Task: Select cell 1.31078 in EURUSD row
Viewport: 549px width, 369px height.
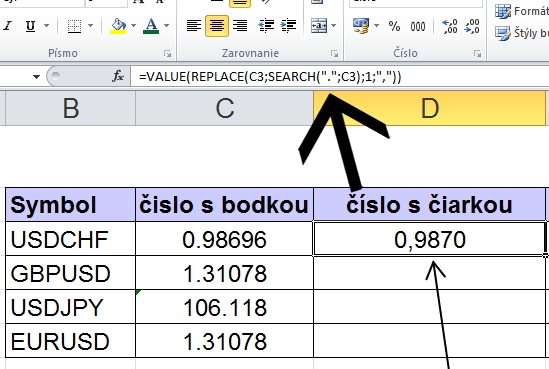Action: [224, 341]
